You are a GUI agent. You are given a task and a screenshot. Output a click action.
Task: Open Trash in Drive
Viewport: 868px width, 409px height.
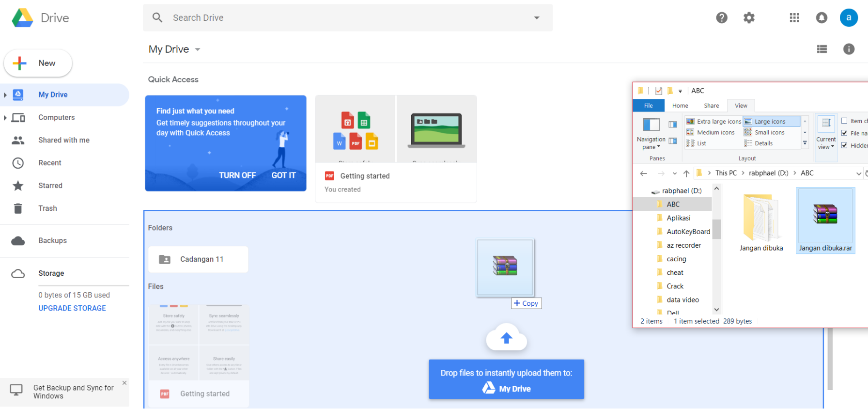pyautogui.click(x=47, y=208)
